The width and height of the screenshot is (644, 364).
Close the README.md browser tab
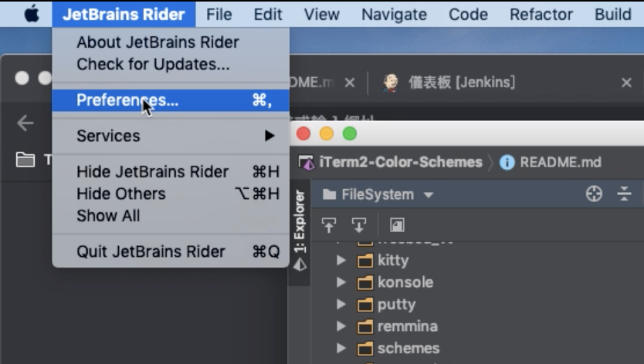(350, 83)
